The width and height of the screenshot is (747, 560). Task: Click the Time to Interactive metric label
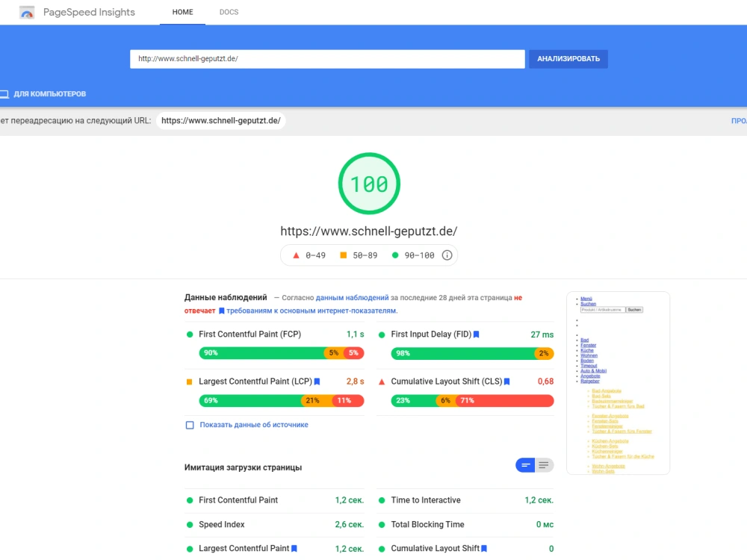(x=426, y=500)
